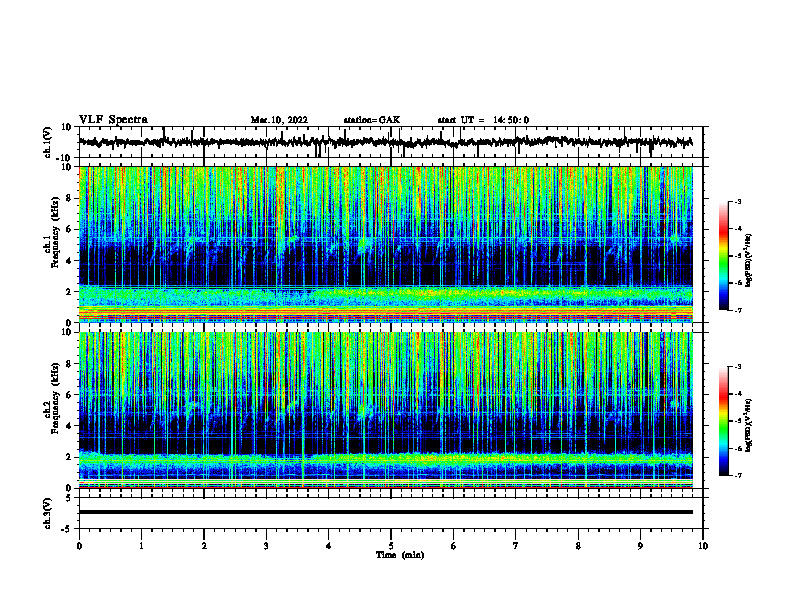Click the time axis tick label "2"
792x612 pixels.
pyautogui.click(x=204, y=546)
